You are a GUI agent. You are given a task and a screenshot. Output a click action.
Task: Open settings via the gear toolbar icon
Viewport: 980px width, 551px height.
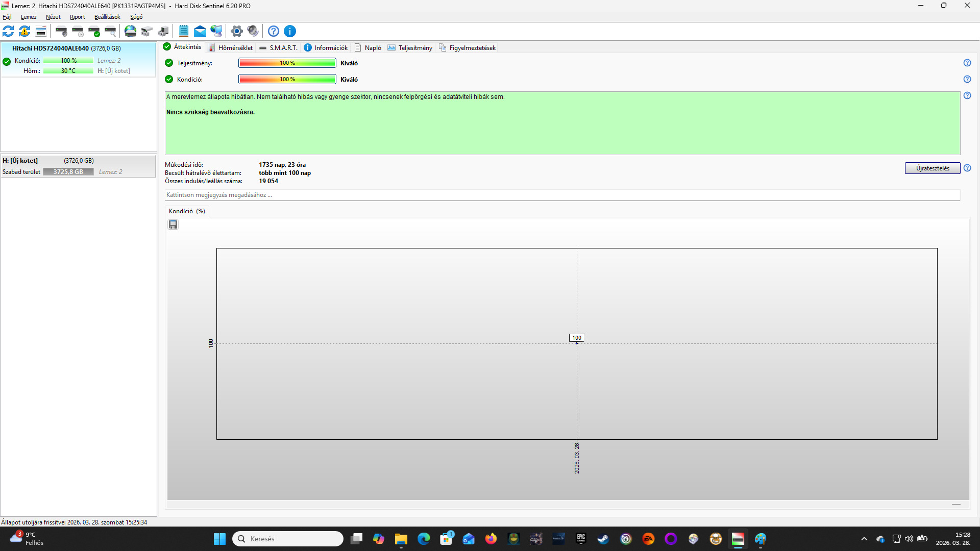[236, 31]
